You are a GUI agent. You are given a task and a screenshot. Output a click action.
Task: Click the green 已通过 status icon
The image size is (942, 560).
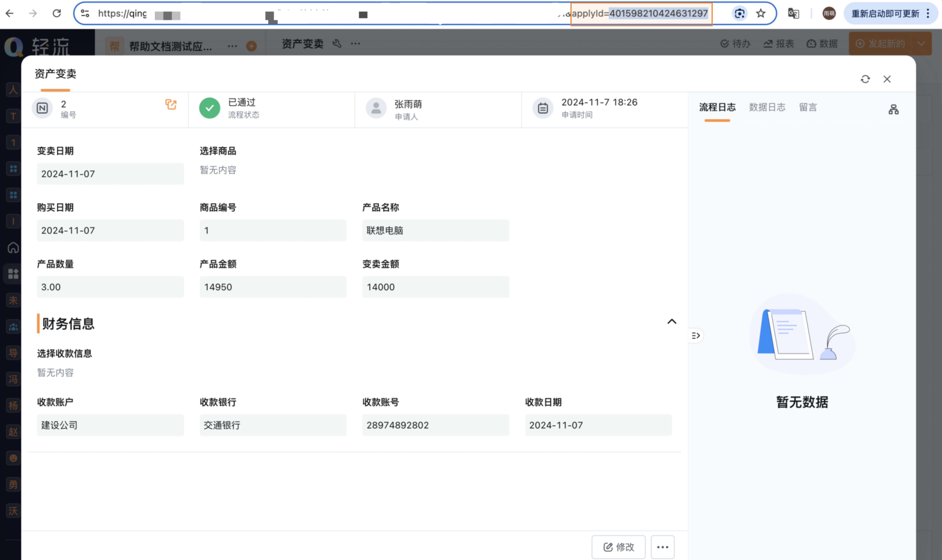coord(210,108)
